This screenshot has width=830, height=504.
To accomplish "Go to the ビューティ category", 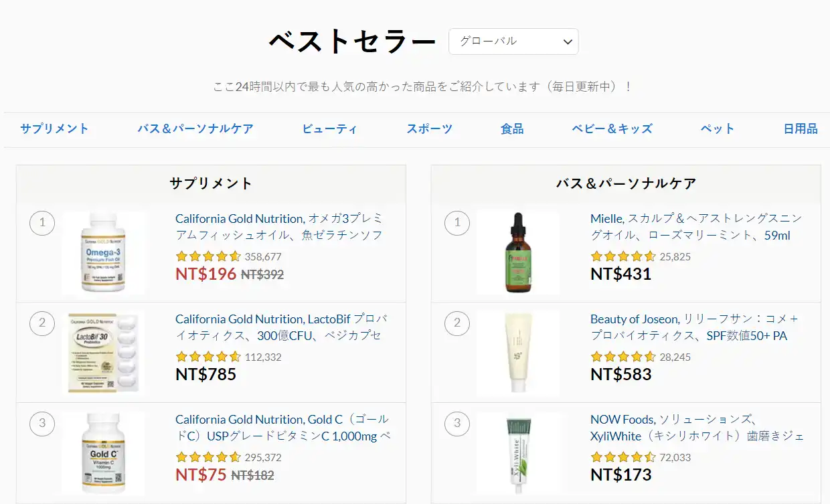I will pyautogui.click(x=330, y=129).
